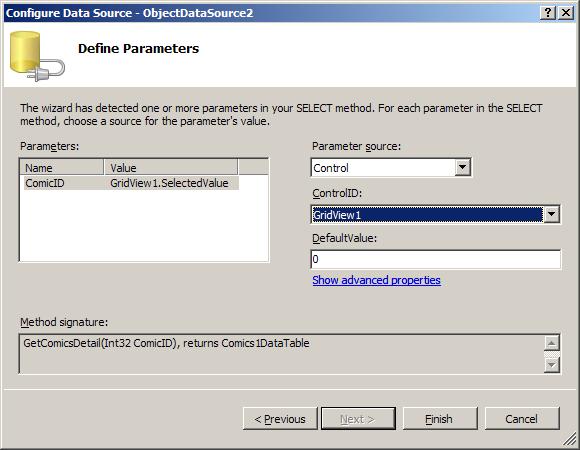Select the ComicID parameter row

coord(131,183)
